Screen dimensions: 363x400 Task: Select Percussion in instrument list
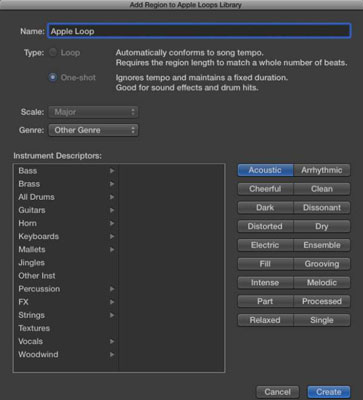[66, 289]
